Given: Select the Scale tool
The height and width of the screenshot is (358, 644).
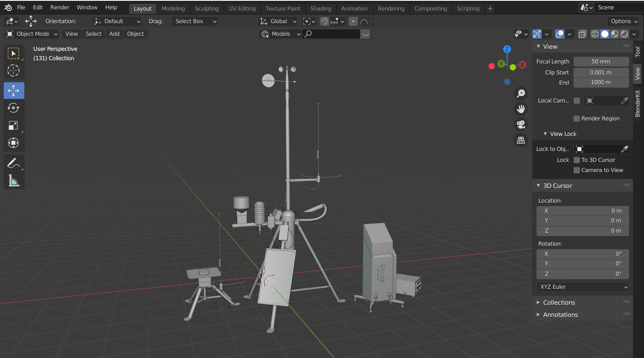Looking at the screenshot, I should tap(13, 126).
